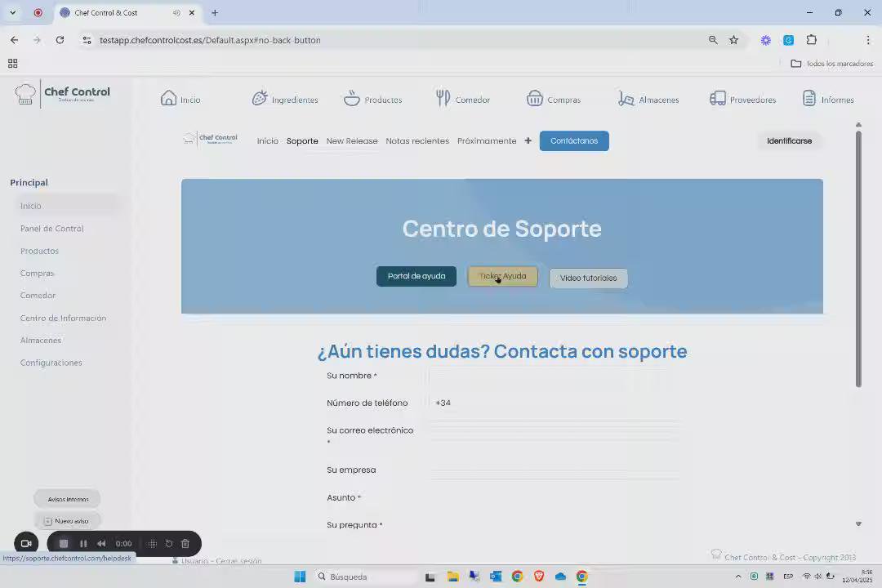Click the Identificarse button
This screenshot has width=882, height=588.
point(789,140)
